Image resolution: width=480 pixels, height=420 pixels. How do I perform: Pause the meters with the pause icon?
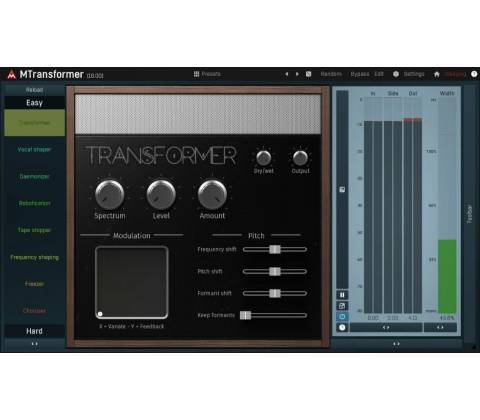point(342,295)
